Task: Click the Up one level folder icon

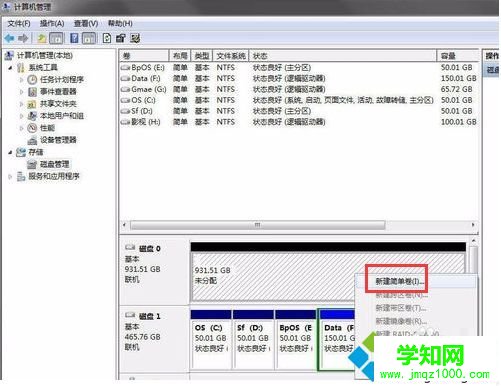Action: coord(42,38)
